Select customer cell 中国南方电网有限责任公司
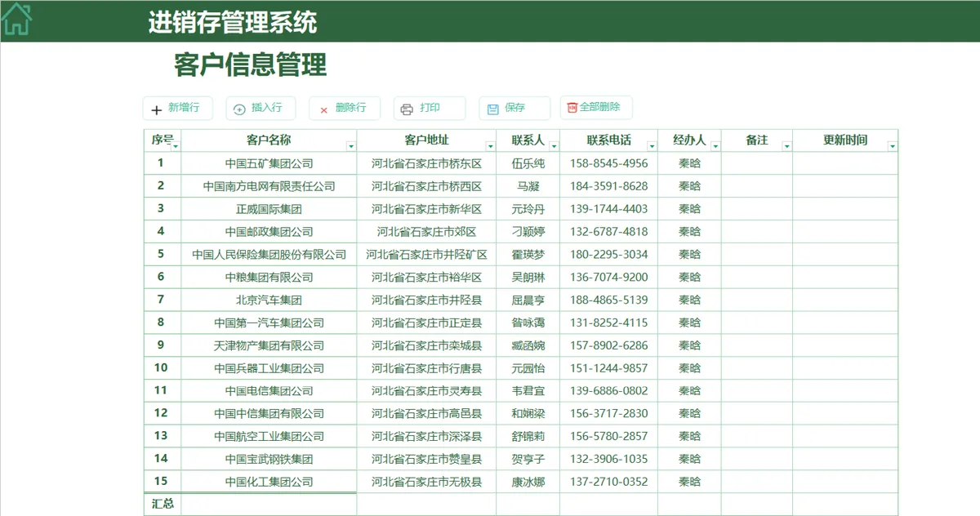The image size is (980, 516). 269,186
